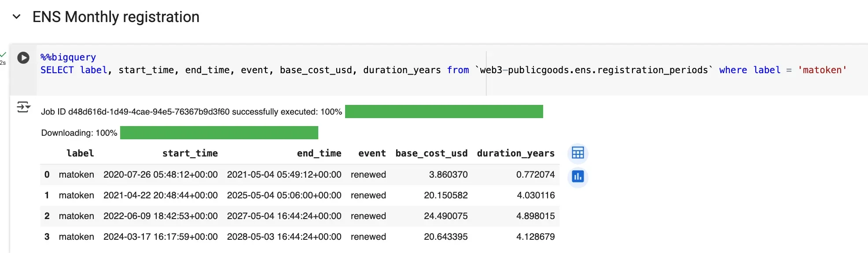Click the job execution progress bar

(x=444, y=112)
